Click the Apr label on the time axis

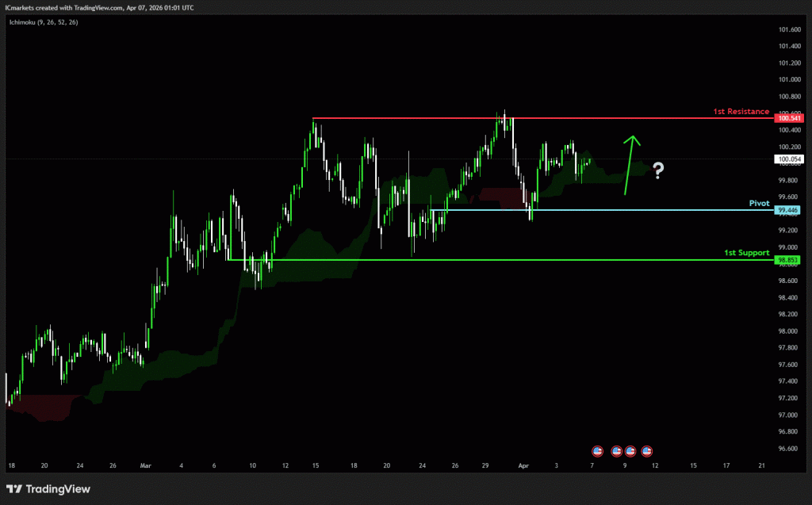click(523, 465)
